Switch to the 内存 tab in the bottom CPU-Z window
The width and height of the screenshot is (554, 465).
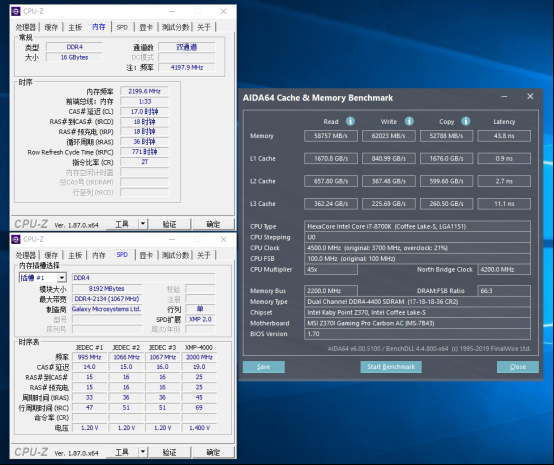(x=99, y=255)
